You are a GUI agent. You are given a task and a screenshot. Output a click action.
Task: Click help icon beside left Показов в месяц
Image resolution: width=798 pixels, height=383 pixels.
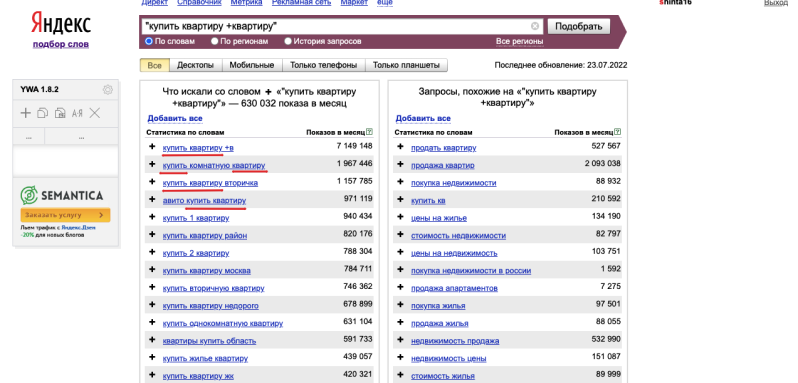click(x=369, y=132)
